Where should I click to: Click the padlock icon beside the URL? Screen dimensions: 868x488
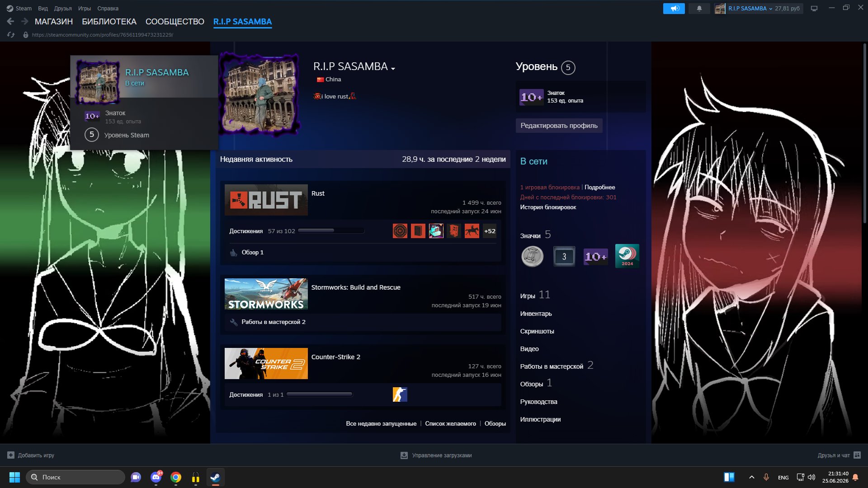(x=26, y=35)
